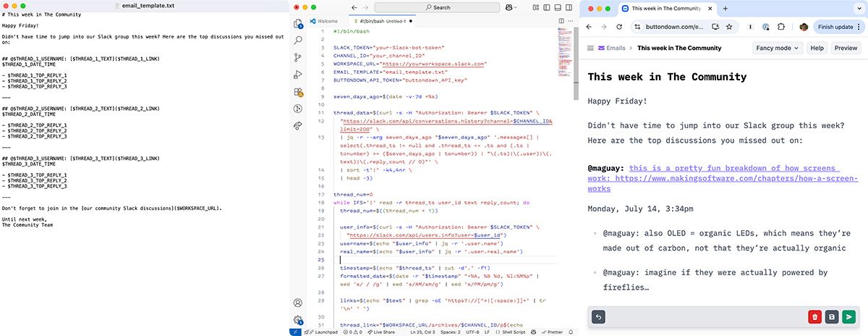Screen dimensions: 868x336
Task: Click the green send email button
Action: [x=848, y=316]
